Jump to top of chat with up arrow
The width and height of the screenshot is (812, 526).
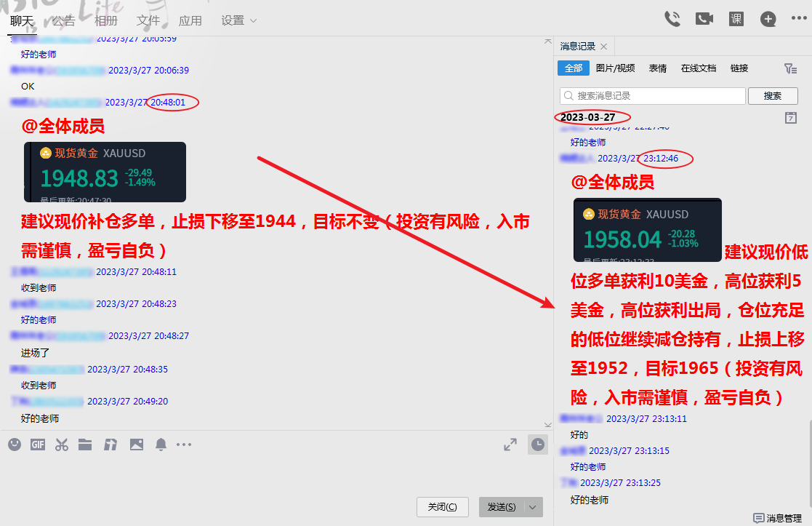(x=548, y=41)
